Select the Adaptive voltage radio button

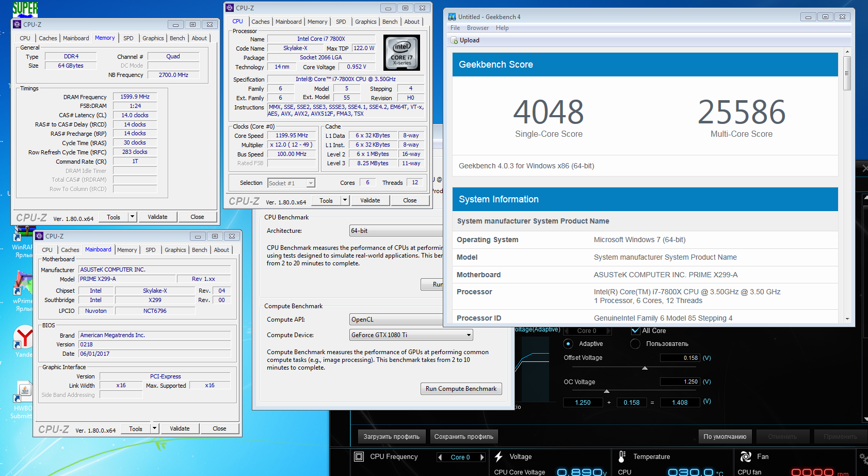click(568, 344)
